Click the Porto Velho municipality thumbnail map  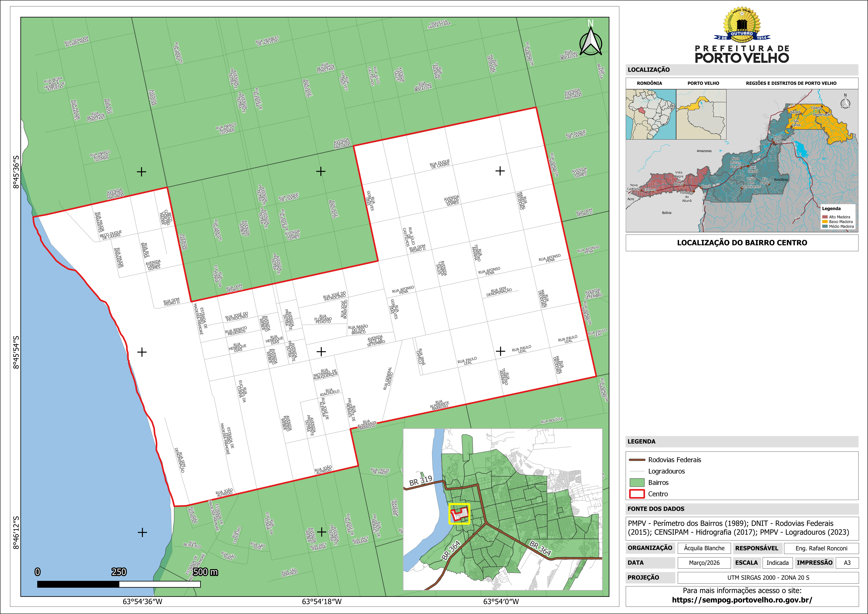[701, 114]
